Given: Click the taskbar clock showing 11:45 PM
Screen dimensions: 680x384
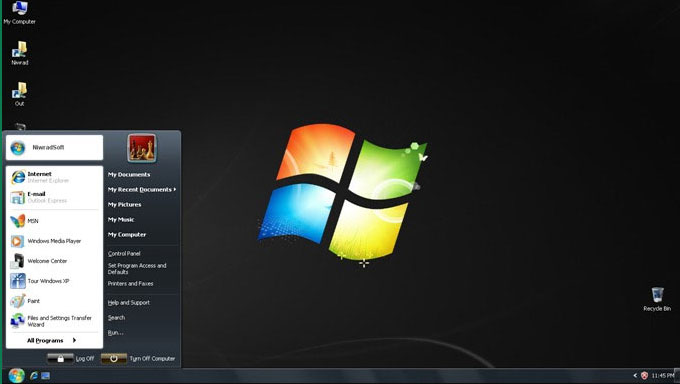Looking at the screenshot, I should click(662, 375).
